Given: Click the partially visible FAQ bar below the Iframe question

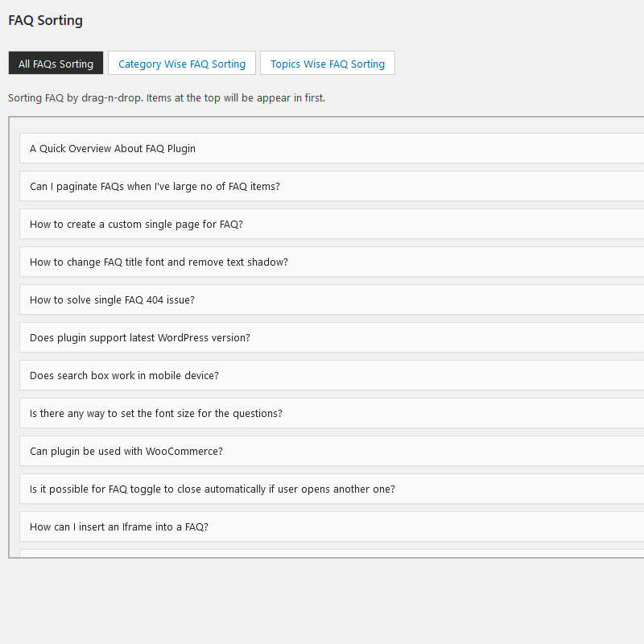Looking at the screenshot, I should coord(322,554).
